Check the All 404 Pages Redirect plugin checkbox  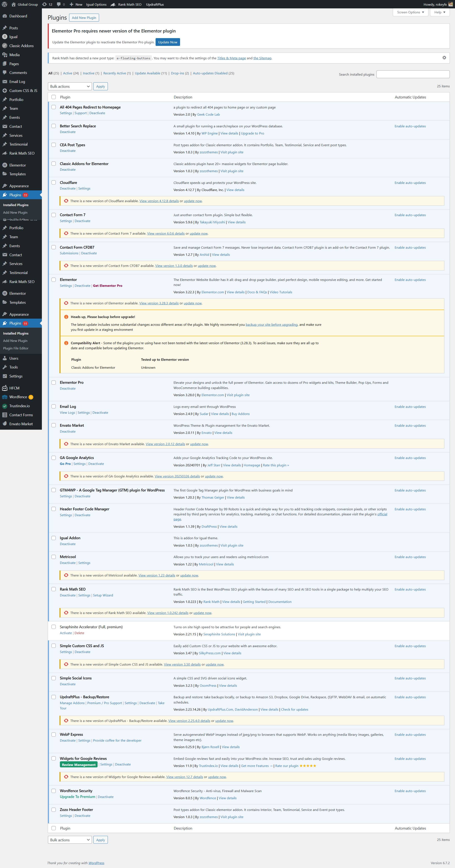point(54,107)
